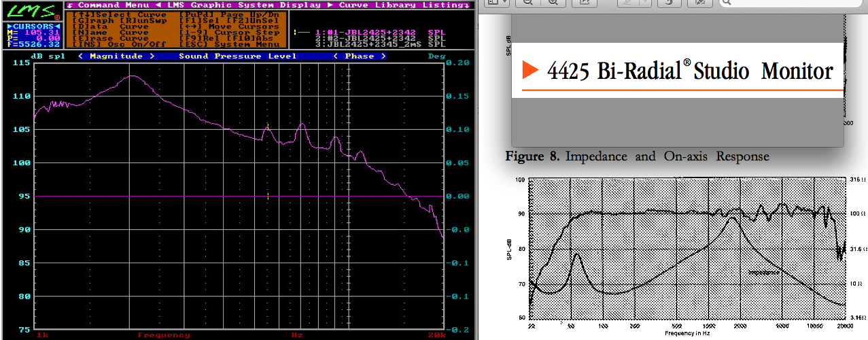
Task: Click the F=5526.32 cursor frequency
Action: click(x=34, y=44)
